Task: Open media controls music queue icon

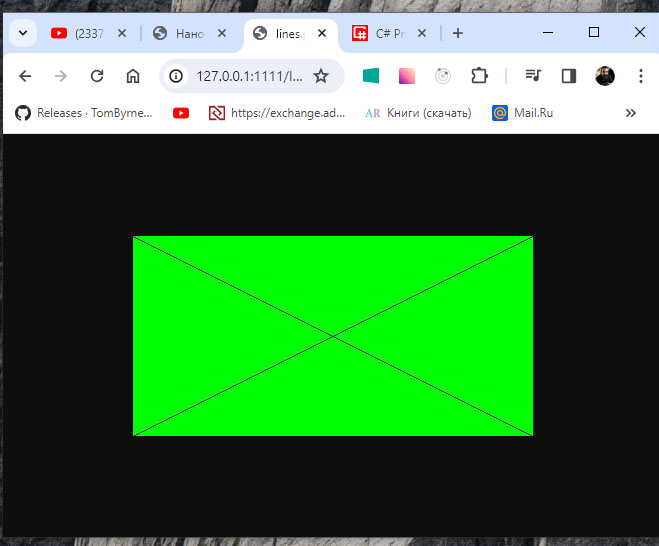Action: pos(533,76)
